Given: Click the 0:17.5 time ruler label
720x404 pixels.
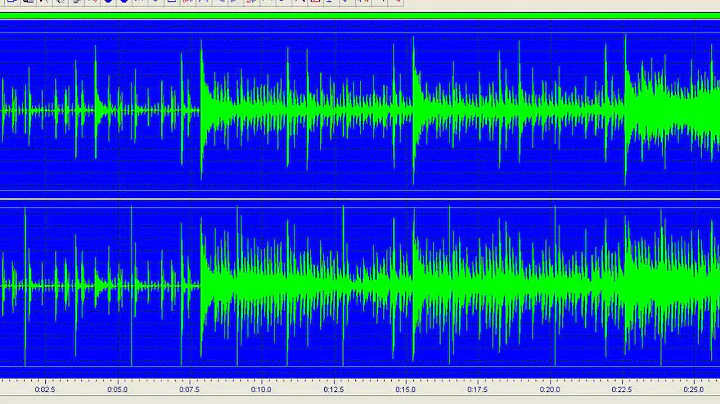Looking at the screenshot, I should click(x=478, y=389).
